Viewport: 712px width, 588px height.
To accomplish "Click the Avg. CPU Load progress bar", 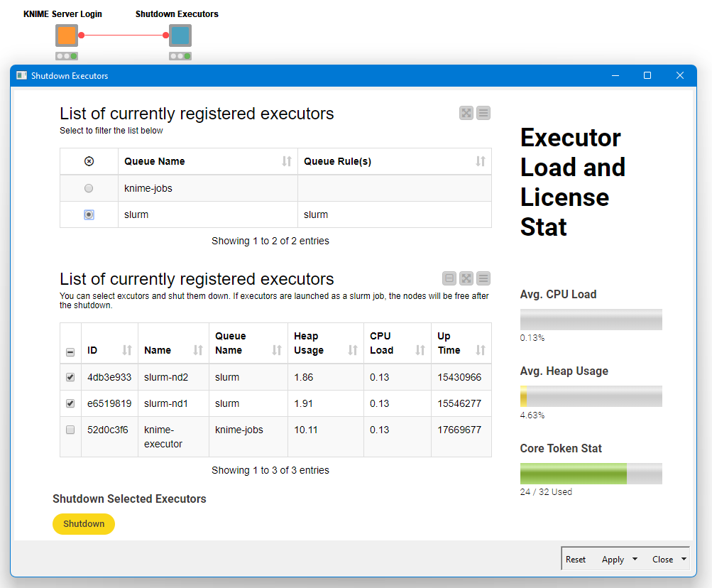I will 591,320.
